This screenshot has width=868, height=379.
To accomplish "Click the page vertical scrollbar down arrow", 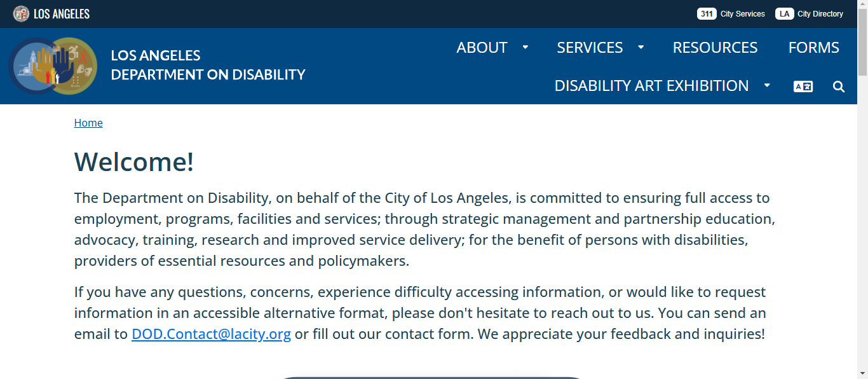I will [x=862, y=373].
